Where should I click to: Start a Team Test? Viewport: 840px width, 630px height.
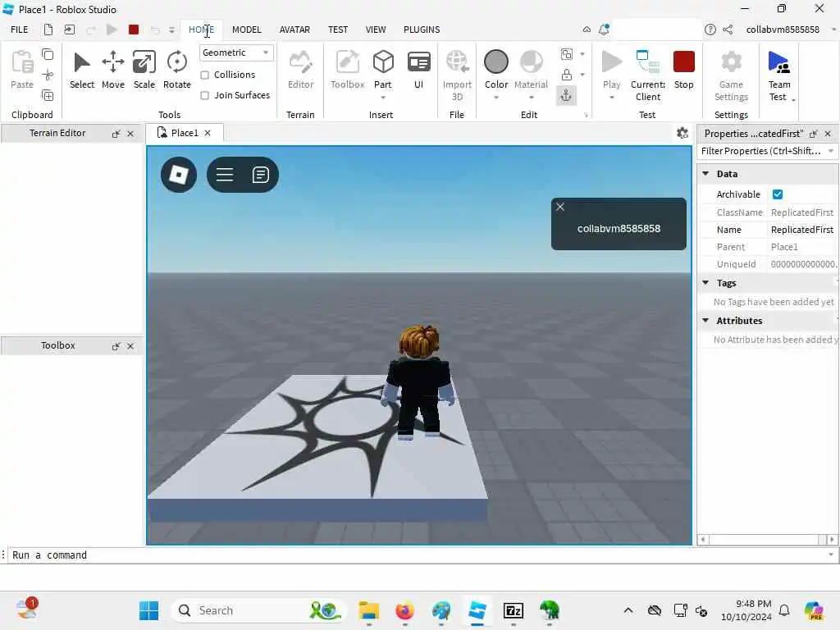coord(779,75)
